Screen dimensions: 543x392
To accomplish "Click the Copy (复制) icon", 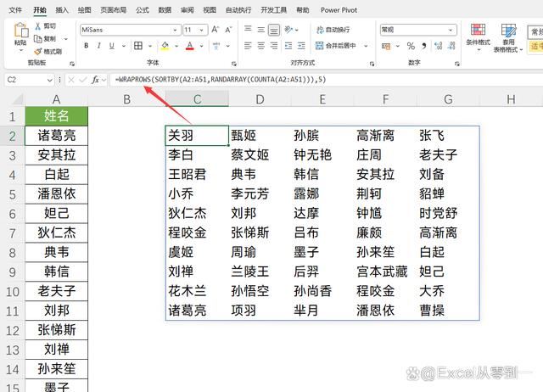I will coord(37,39).
